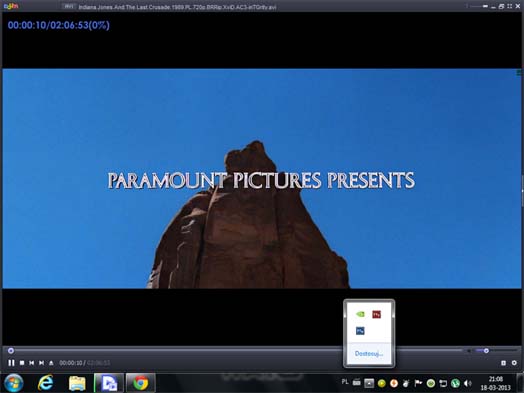Skip to the next file
The width and height of the screenshot is (524, 393).
[x=41, y=363]
